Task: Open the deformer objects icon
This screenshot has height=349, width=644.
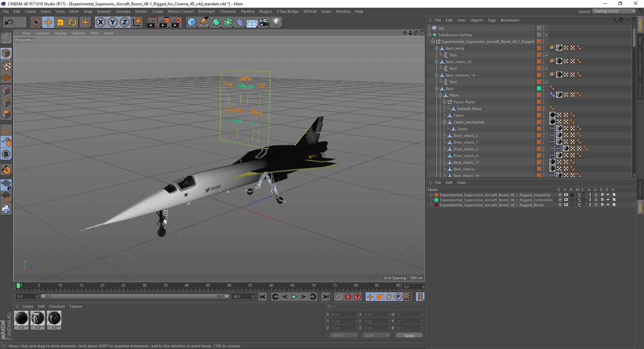Action: pyautogui.click(x=240, y=22)
